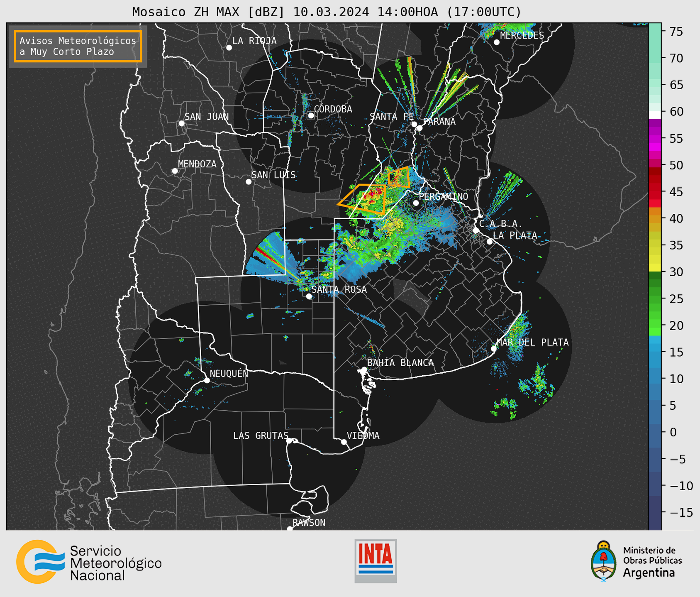Click the LAS GRUTAS city marker dot
This screenshot has width=700, height=597.
[x=289, y=441]
